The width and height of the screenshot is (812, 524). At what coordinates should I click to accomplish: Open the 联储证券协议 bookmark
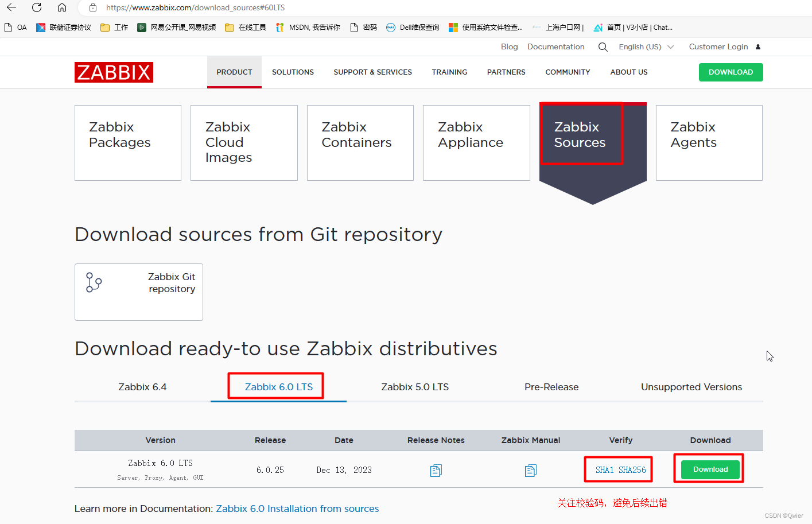tap(64, 27)
